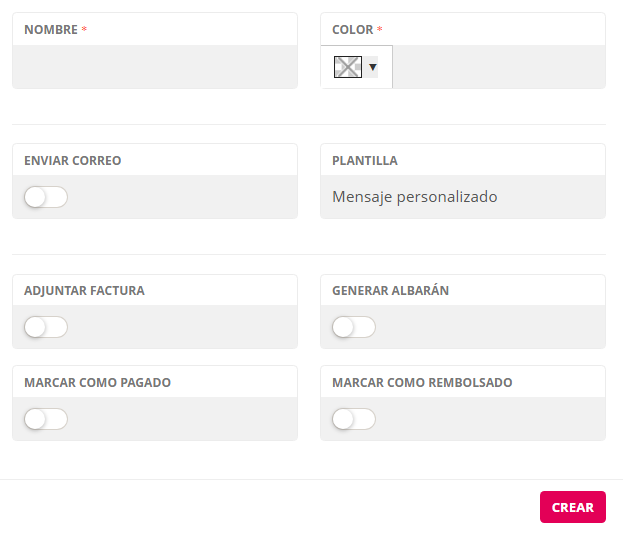
Task: Open the Plantilla dropdown showing Mensaje personalizado
Action: click(462, 197)
